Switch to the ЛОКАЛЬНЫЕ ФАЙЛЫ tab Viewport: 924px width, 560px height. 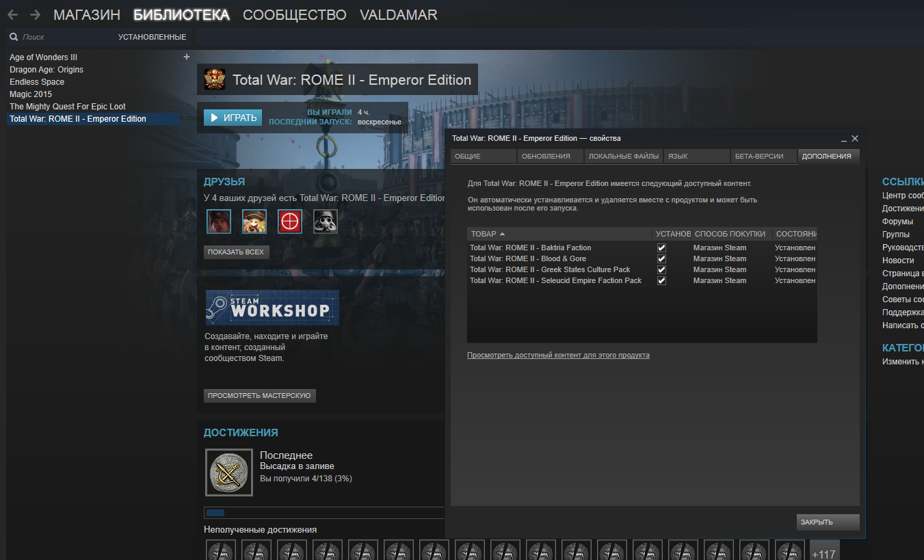623,157
